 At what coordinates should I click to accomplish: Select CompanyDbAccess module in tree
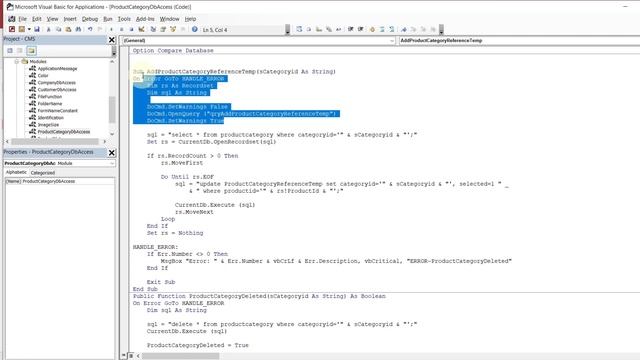point(56,82)
